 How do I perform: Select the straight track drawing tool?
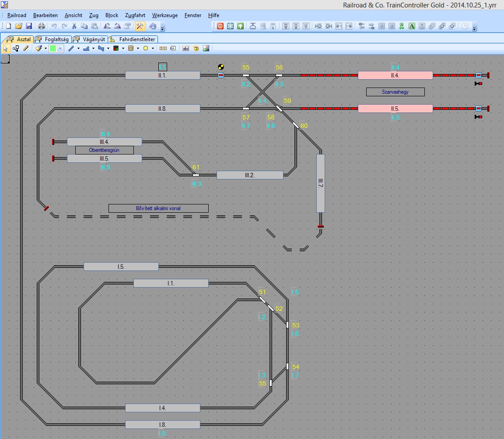click(x=71, y=49)
